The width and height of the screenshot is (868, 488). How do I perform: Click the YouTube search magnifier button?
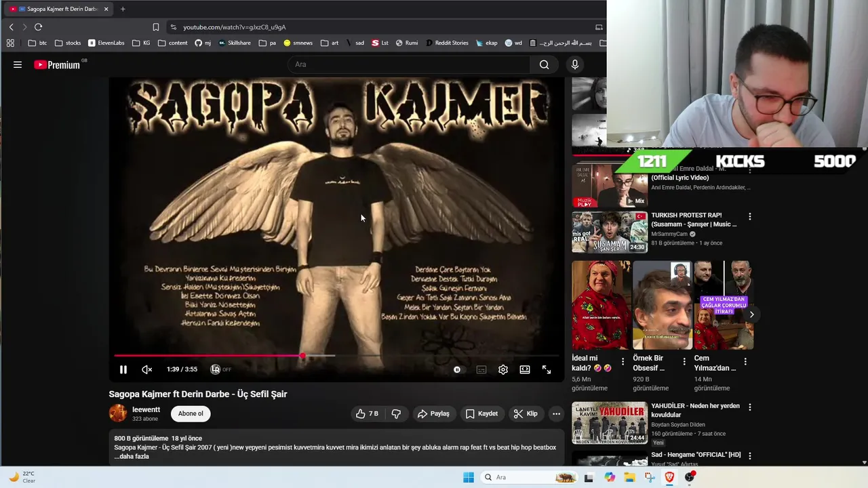[544, 64]
